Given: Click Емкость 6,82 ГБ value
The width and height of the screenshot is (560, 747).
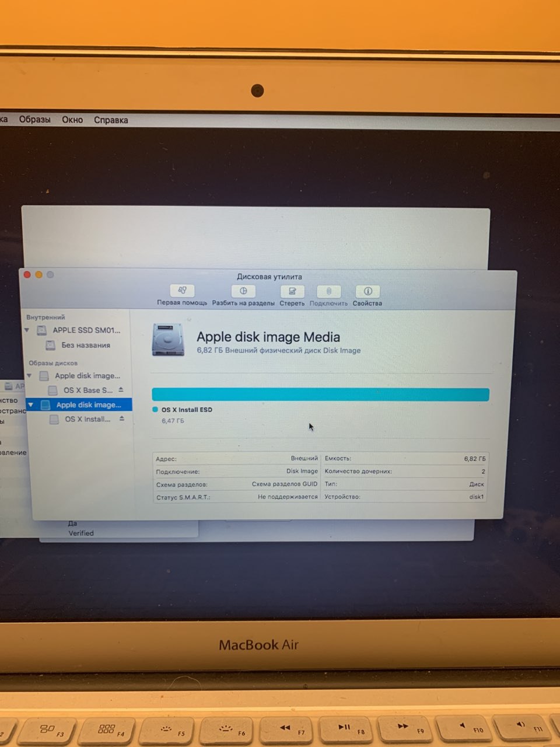Looking at the screenshot, I should (x=475, y=459).
